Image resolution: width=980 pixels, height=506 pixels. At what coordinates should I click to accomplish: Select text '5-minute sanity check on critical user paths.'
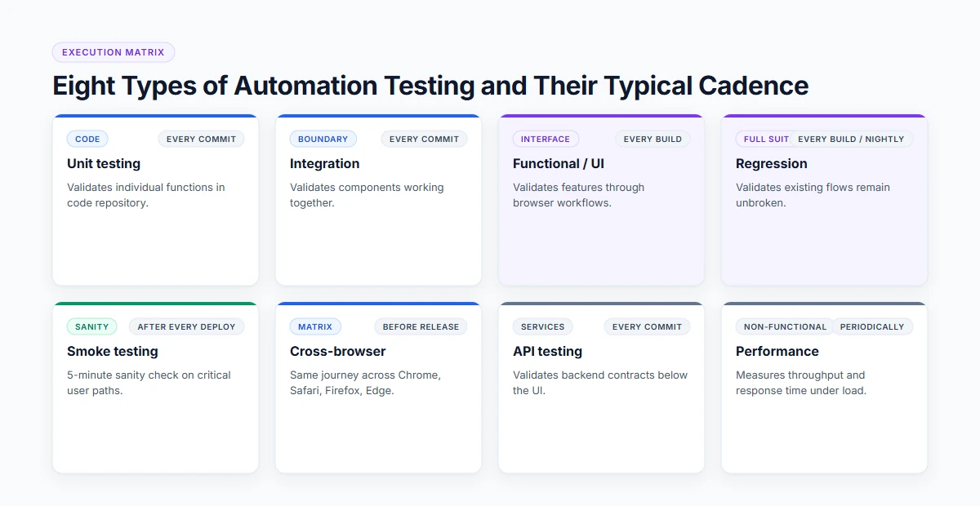point(149,383)
